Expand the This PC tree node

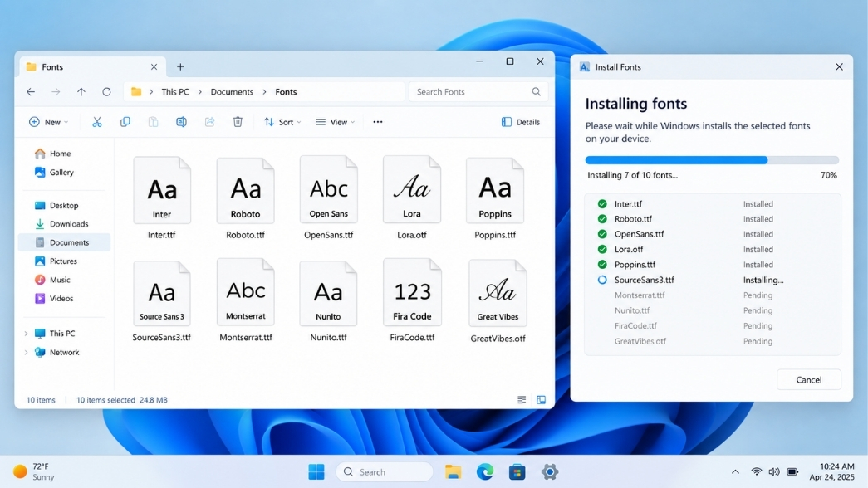pyautogui.click(x=26, y=334)
